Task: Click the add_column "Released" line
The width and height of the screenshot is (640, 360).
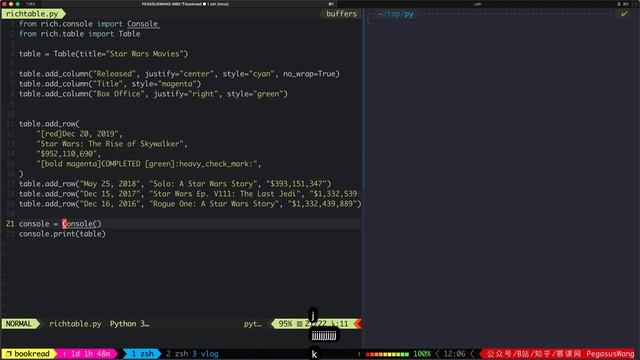Action: click(x=179, y=74)
